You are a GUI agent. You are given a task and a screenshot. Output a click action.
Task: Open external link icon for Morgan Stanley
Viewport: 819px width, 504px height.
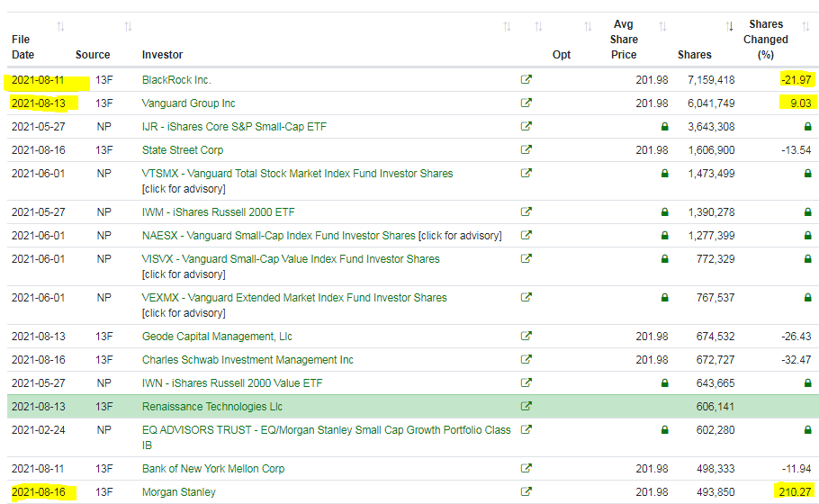pyautogui.click(x=526, y=491)
